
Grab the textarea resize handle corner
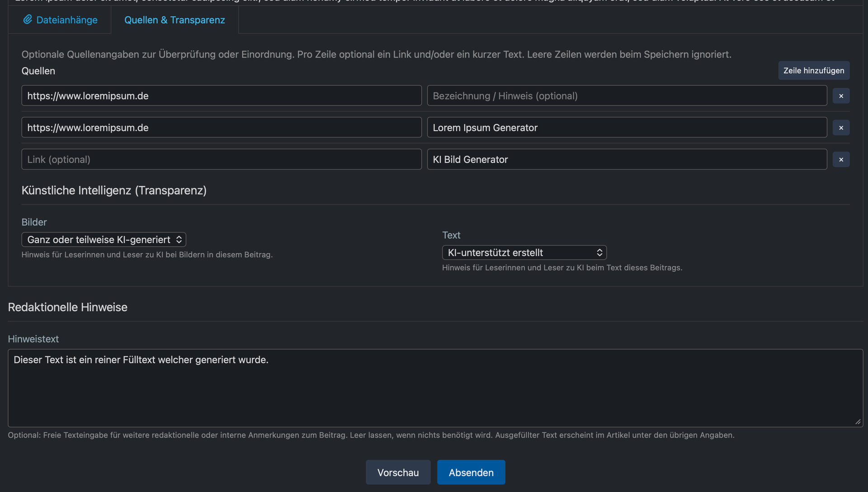858,422
